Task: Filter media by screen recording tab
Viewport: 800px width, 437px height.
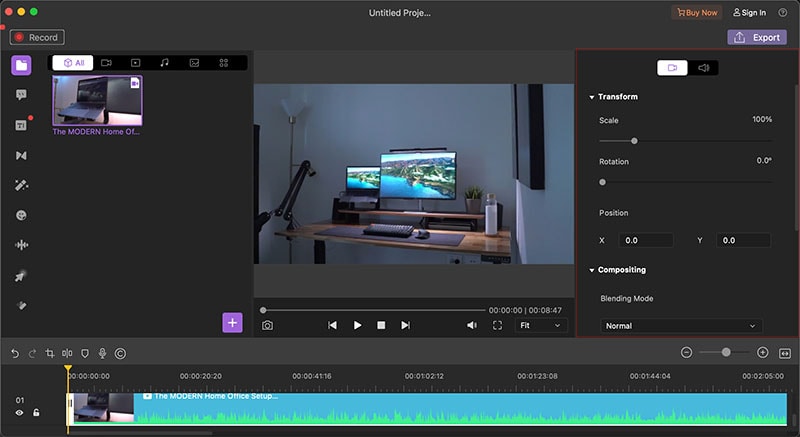Action: (x=135, y=63)
